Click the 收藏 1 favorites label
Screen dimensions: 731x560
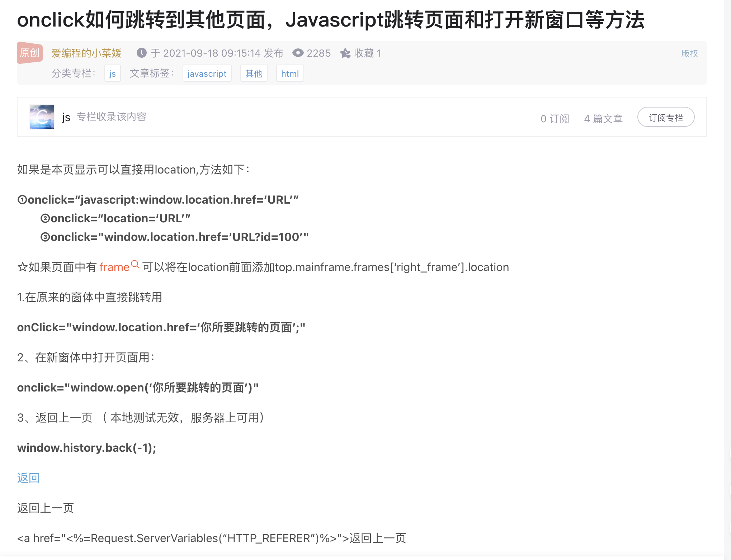pos(368,53)
